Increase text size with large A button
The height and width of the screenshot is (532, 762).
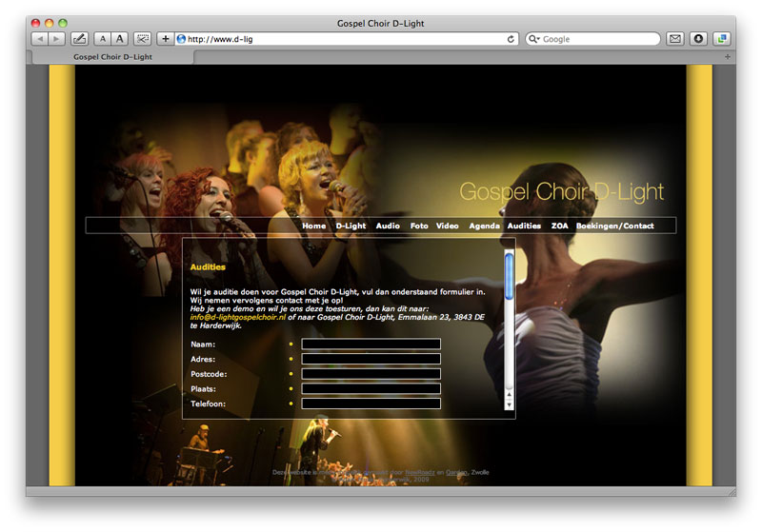(x=120, y=39)
